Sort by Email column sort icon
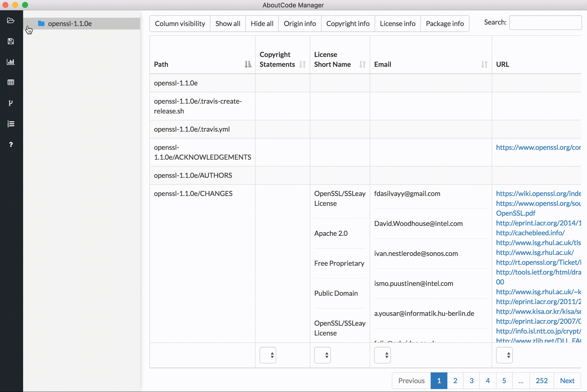Viewport: 587px width, 392px height. coord(484,64)
